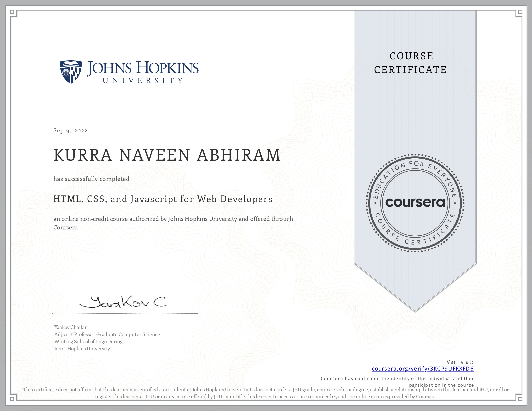Viewport: 532px width, 411px height.
Task: Click the Johns Hopkins shield logo
Action: click(x=71, y=72)
